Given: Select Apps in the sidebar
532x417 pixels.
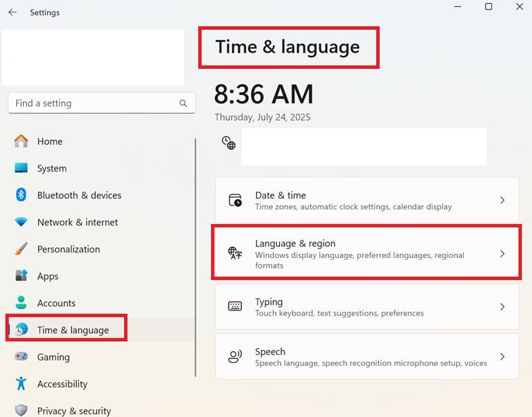Looking at the screenshot, I should coord(100,276).
